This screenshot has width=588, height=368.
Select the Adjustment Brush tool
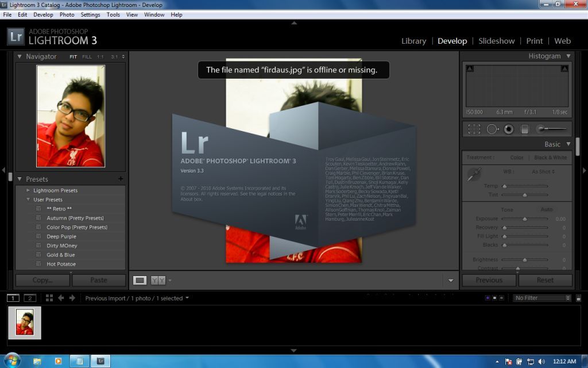[x=540, y=129]
